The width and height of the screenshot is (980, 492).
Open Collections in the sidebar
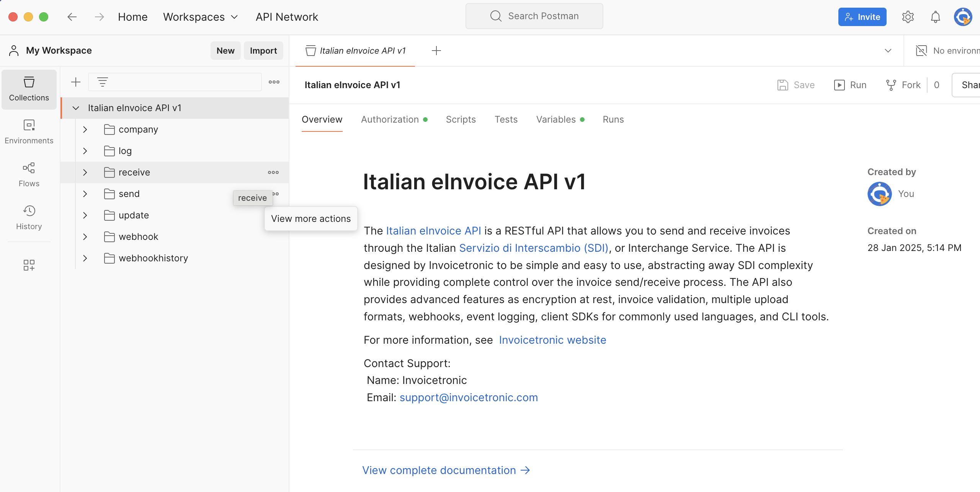tap(29, 89)
